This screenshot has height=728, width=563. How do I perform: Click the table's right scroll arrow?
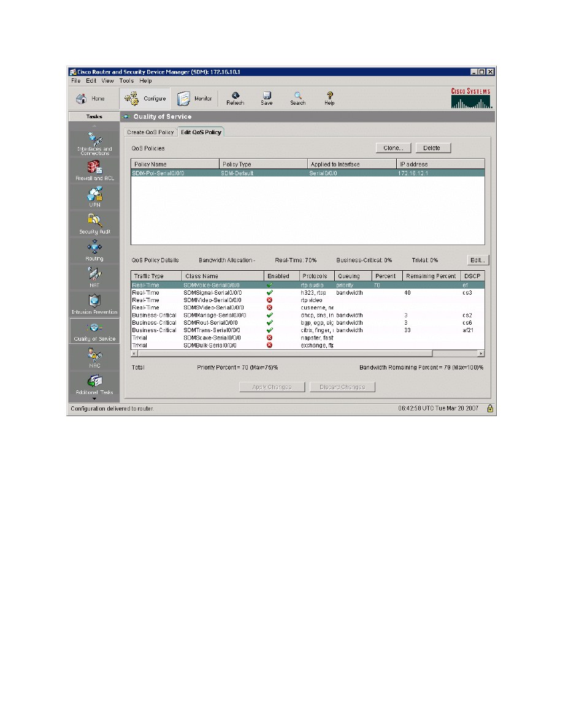coord(481,354)
